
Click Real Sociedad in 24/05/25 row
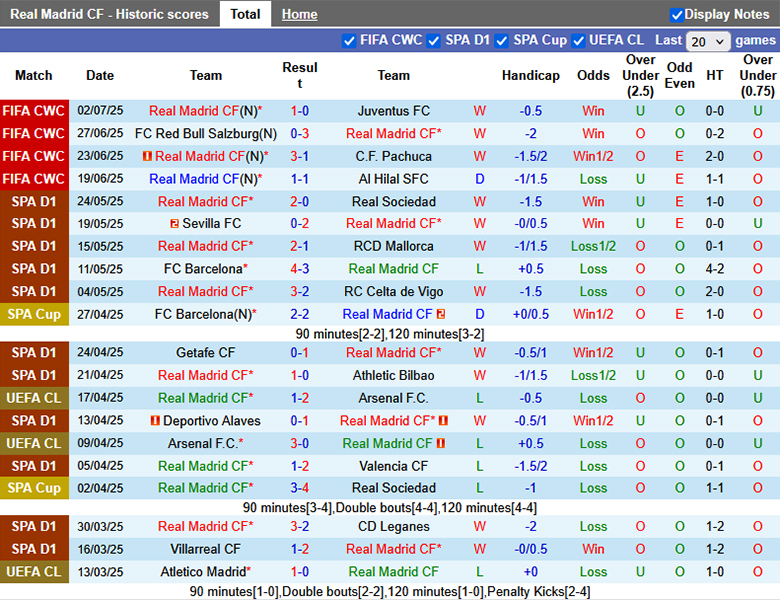393,201
